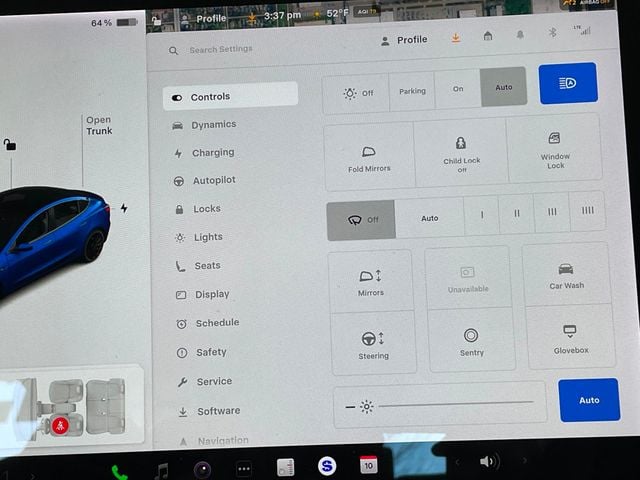640x480 pixels.
Task: Set headlights to Auto
Action: [x=504, y=87]
